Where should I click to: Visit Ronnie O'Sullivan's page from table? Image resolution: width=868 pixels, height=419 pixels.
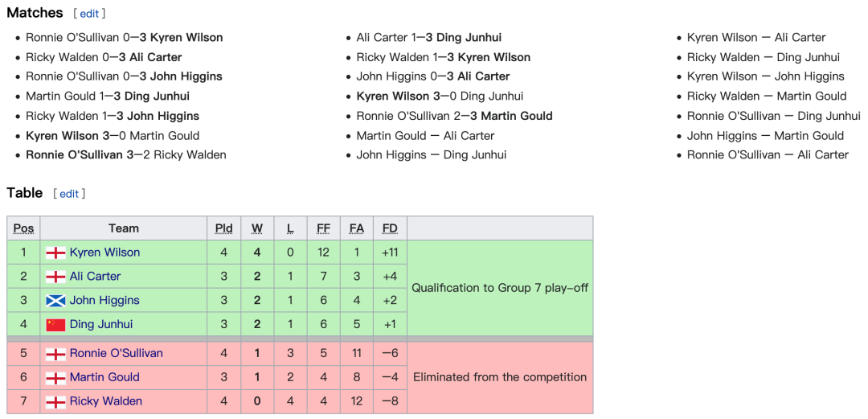pyautogui.click(x=117, y=353)
